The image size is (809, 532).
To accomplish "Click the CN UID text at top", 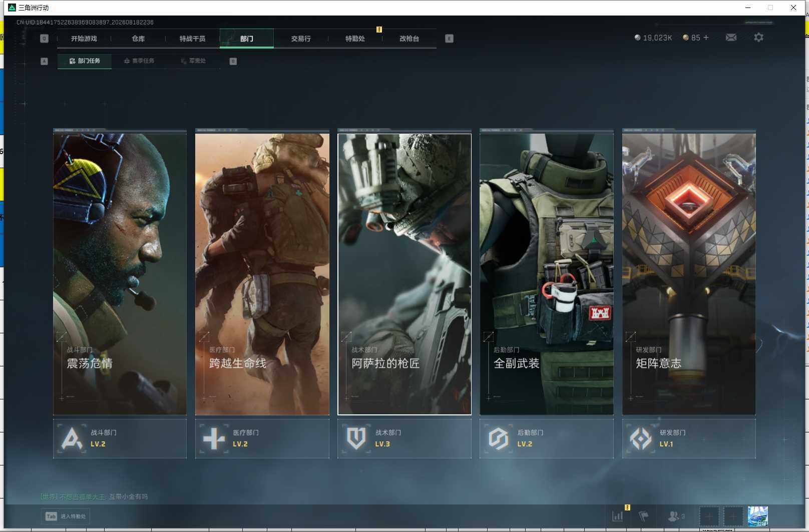I will coord(85,22).
